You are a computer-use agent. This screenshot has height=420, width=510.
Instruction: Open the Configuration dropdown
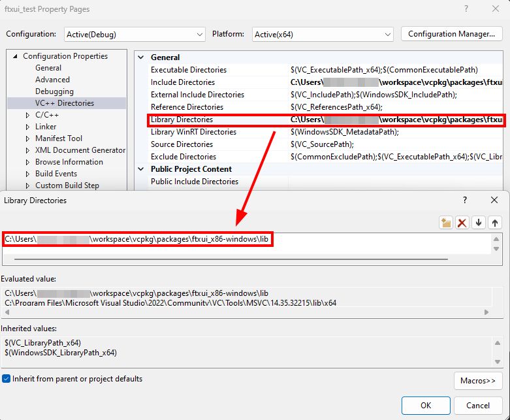[135, 34]
